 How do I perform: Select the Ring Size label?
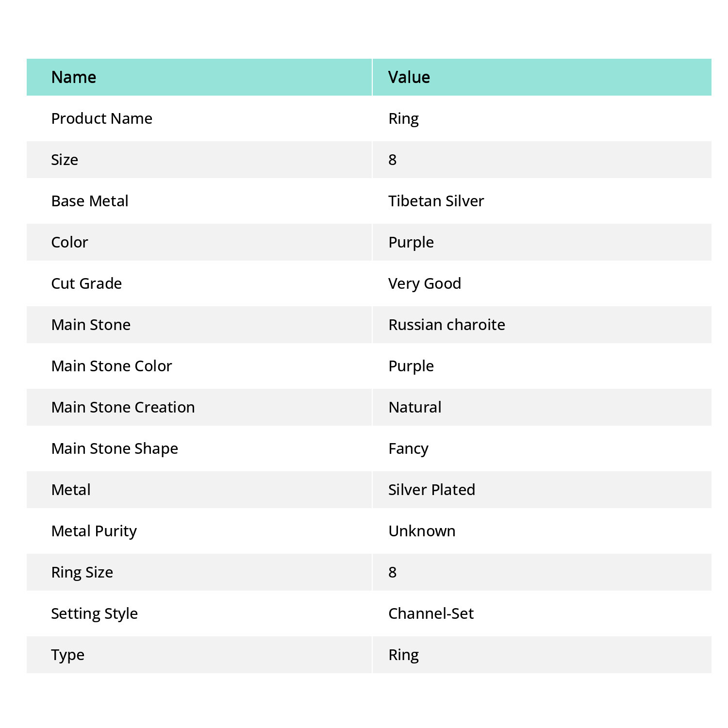coord(82,572)
